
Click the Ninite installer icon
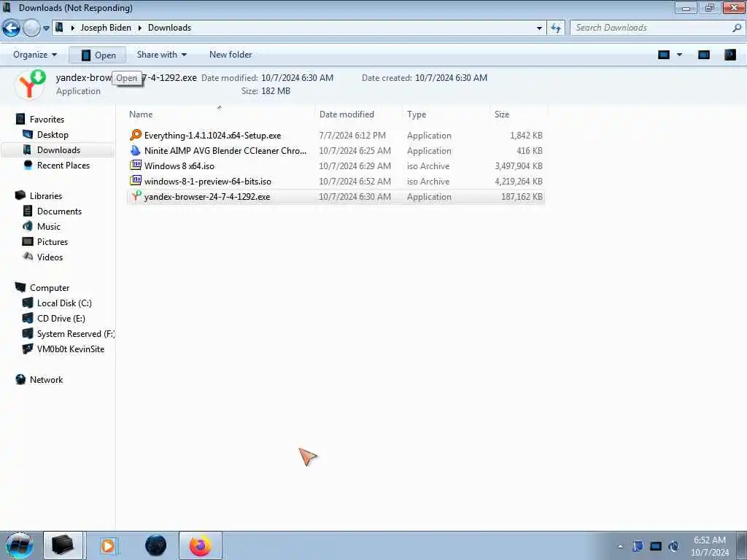point(136,150)
